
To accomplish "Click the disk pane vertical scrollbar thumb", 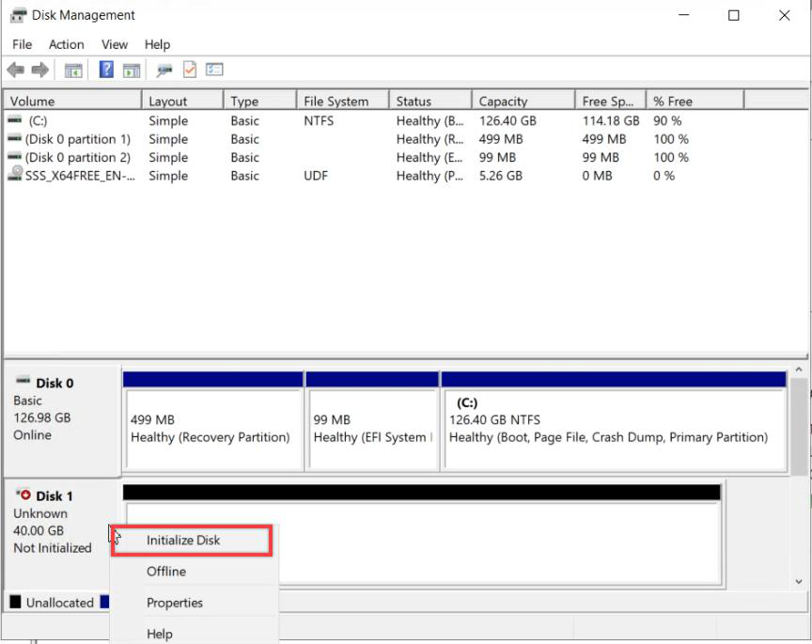I will point(799,426).
